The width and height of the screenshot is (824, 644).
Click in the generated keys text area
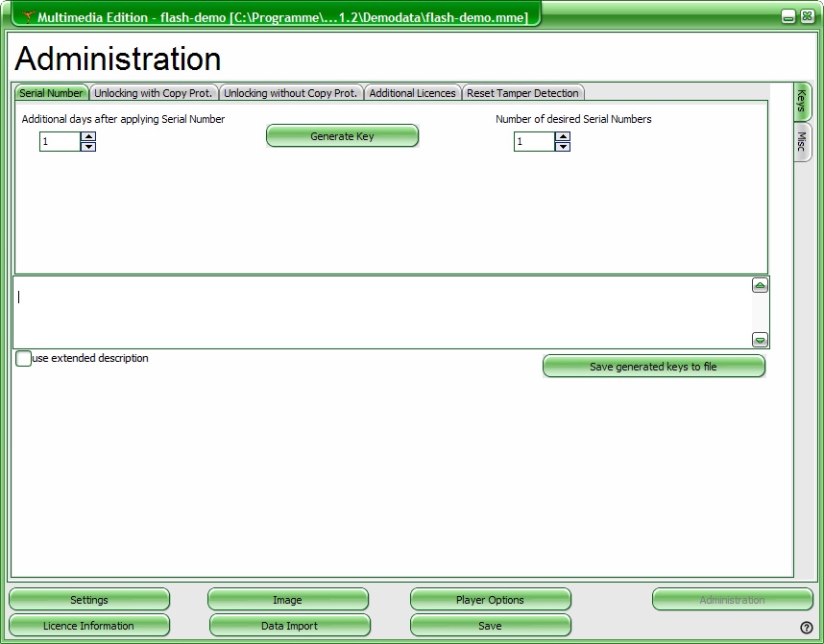[x=382, y=312]
